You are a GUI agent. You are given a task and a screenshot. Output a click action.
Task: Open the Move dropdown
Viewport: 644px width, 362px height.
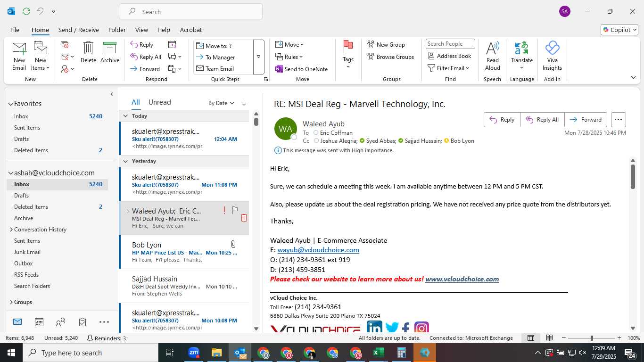tap(289, 45)
